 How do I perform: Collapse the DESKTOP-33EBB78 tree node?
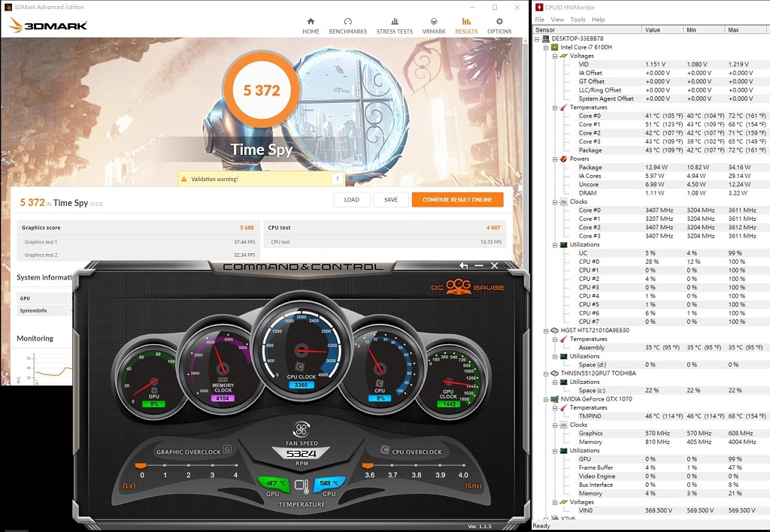(537, 39)
